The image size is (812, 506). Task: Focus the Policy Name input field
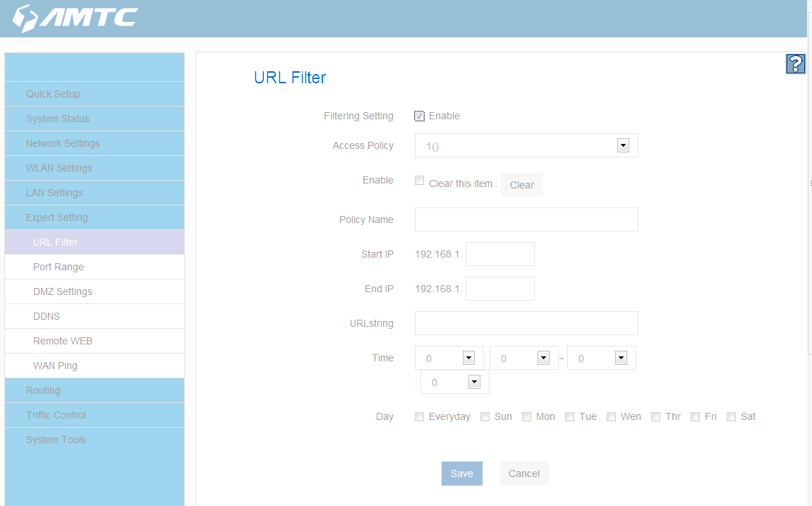pos(526,219)
